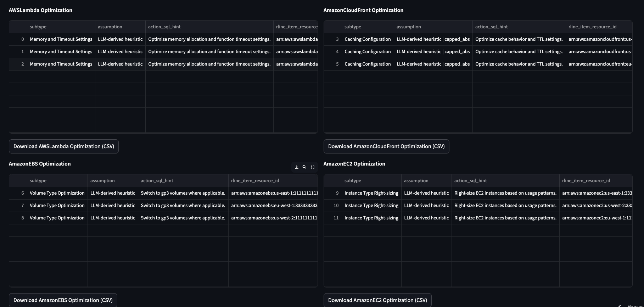The height and width of the screenshot is (307, 644).
Task: Select row index 7 in AmazonEBS table
Action: (18, 206)
